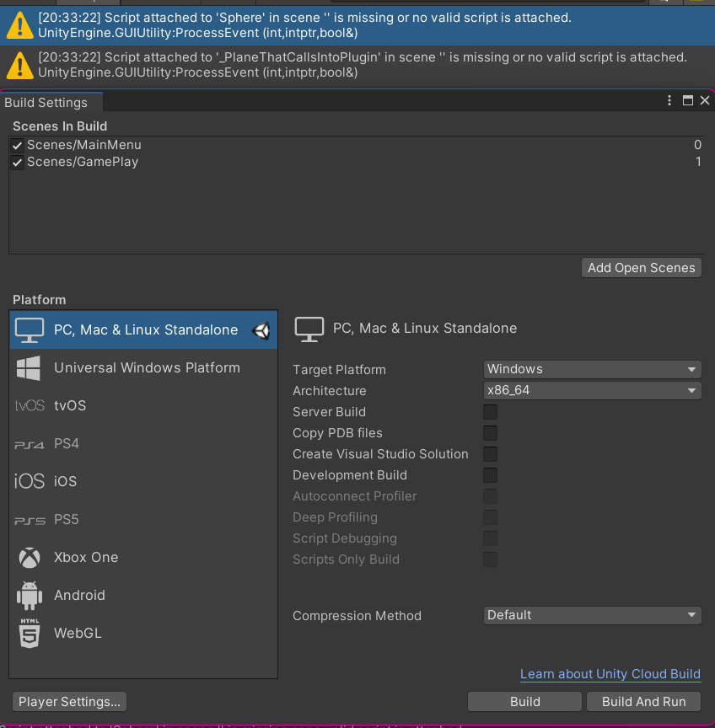The height and width of the screenshot is (728, 715).
Task: Uncheck the Scenes/MainMenu scene
Action: 18,144
